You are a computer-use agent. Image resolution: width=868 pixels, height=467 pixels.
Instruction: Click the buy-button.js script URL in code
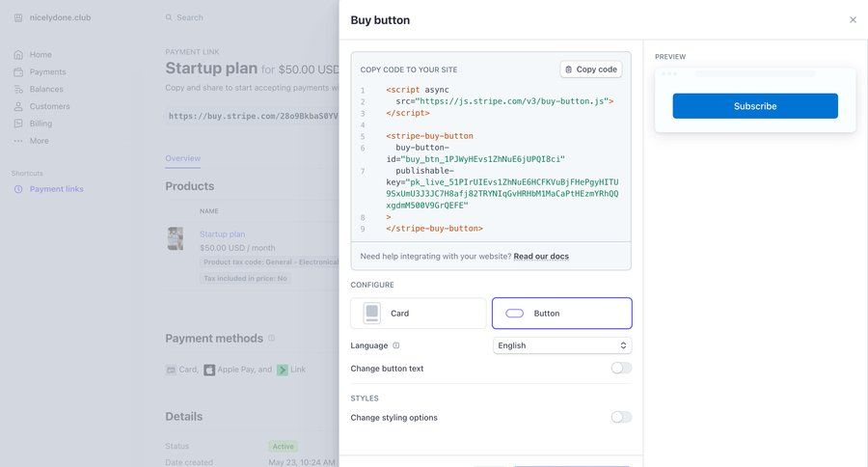pyautogui.click(x=512, y=100)
